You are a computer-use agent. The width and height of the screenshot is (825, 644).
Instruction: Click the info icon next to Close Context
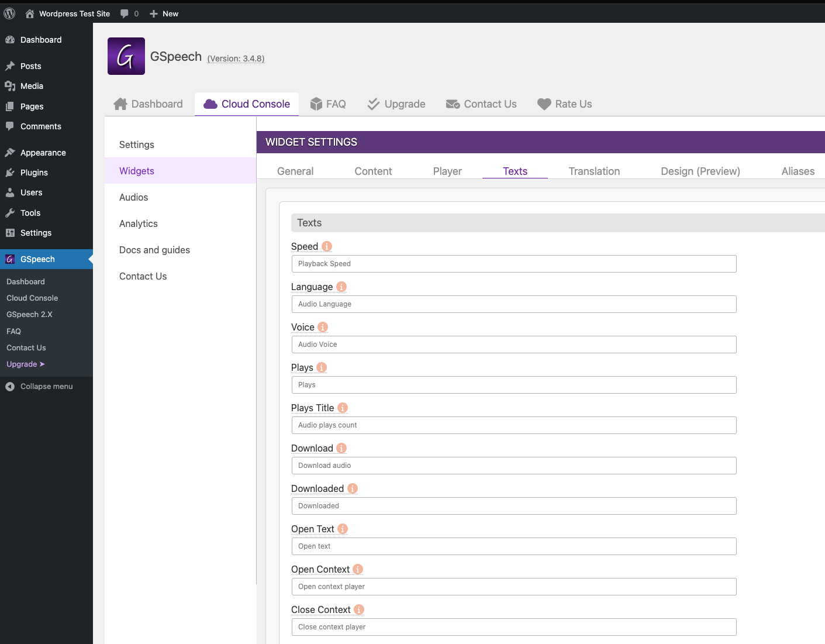[359, 609]
